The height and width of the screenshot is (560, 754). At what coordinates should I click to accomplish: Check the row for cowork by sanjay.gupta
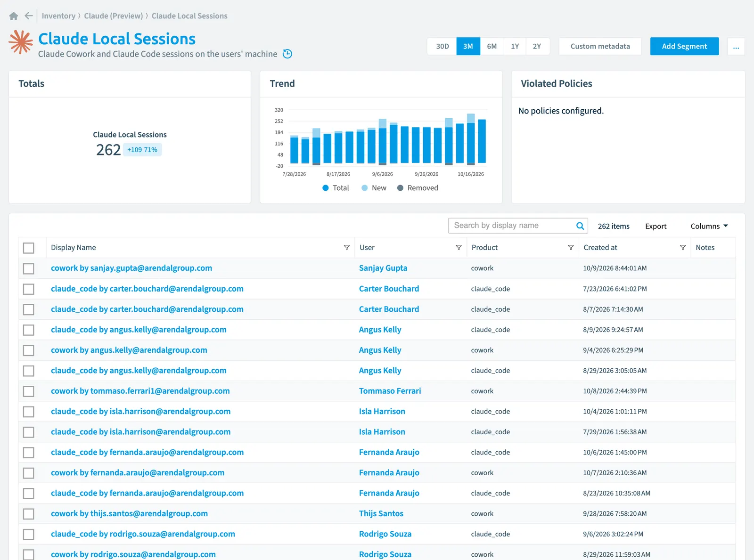pyautogui.click(x=29, y=268)
